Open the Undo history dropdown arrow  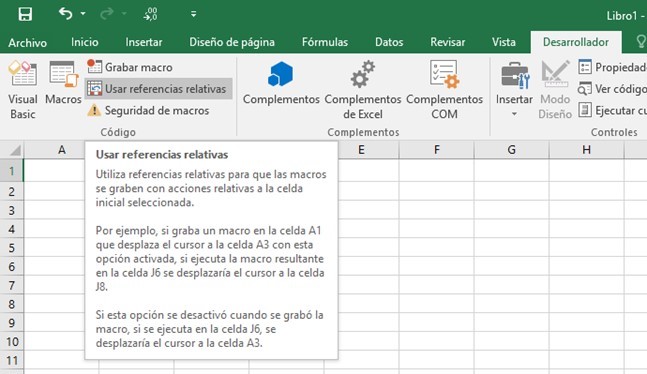(x=83, y=14)
